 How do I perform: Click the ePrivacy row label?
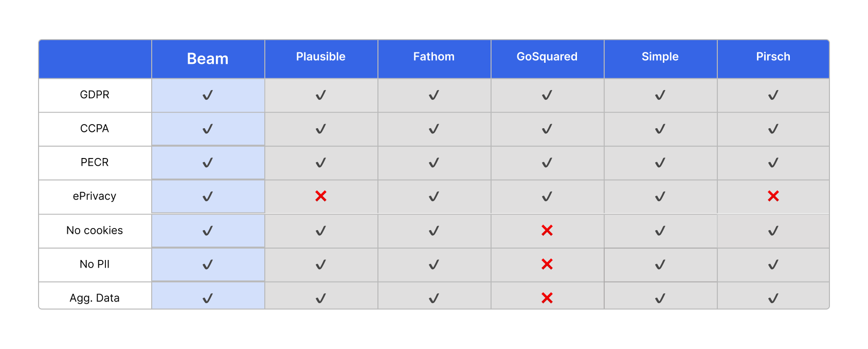[x=95, y=196]
